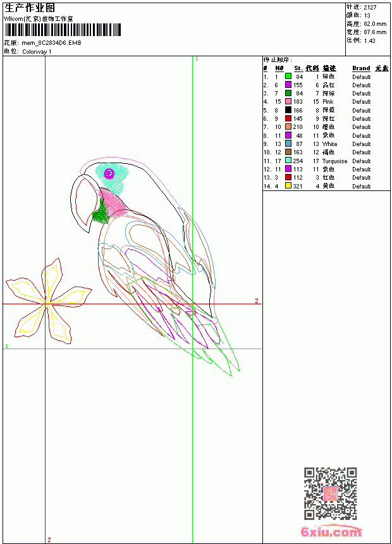Viewport: 392px width, 544px height.
Task: Select the blue swatch in the White row
Action: tap(288, 144)
